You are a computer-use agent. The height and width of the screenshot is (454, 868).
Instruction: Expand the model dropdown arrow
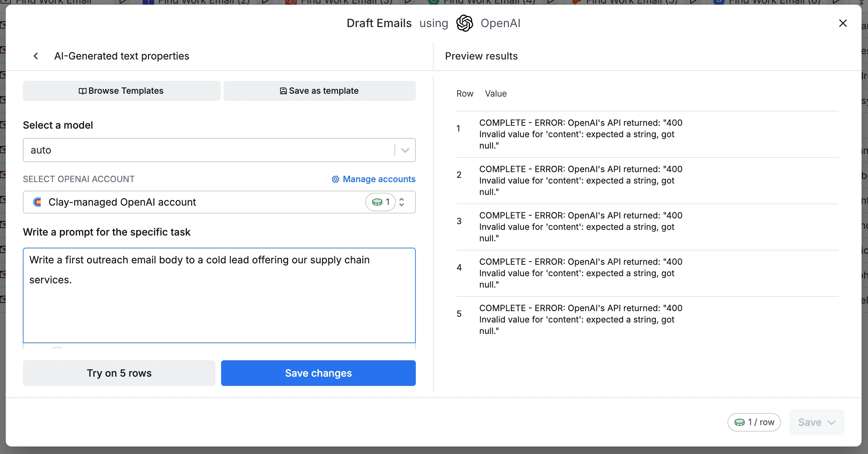405,150
